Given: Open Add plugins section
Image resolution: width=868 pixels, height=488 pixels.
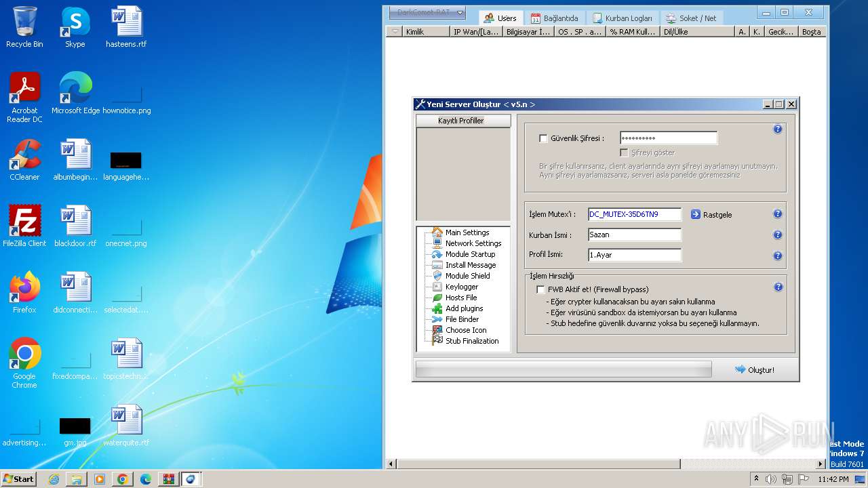Looking at the screenshot, I should pos(464,308).
